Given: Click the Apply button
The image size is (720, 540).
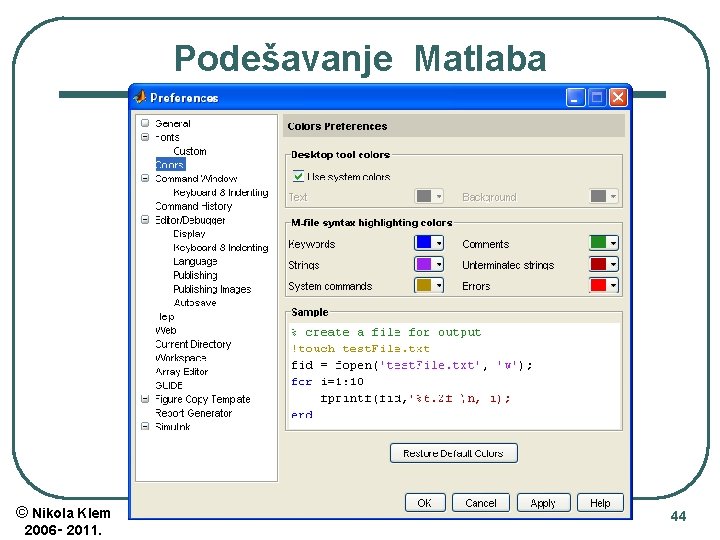Looking at the screenshot, I should pos(543,502).
